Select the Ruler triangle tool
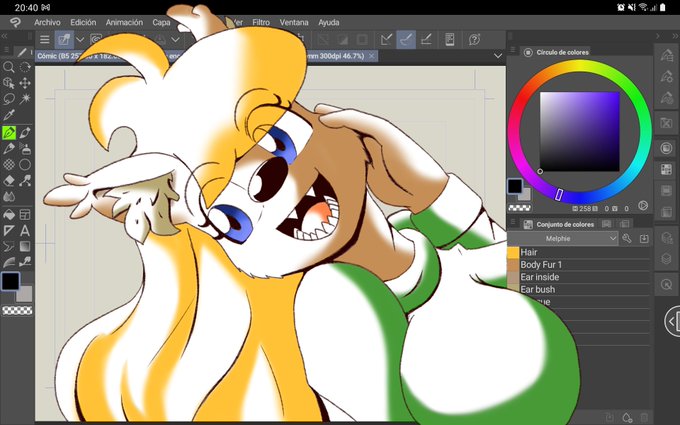The height and width of the screenshot is (425, 680). [x=9, y=231]
